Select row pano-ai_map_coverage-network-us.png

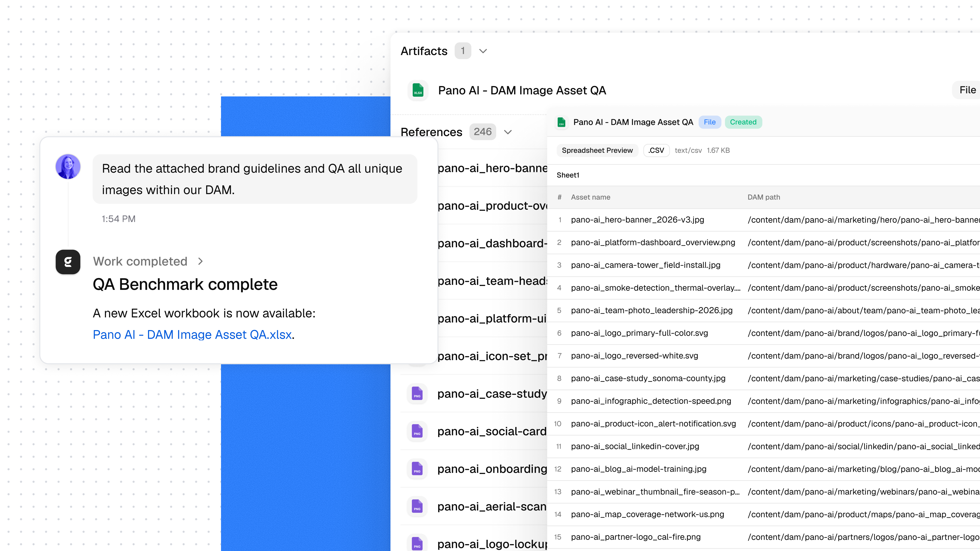click(764, 515)
